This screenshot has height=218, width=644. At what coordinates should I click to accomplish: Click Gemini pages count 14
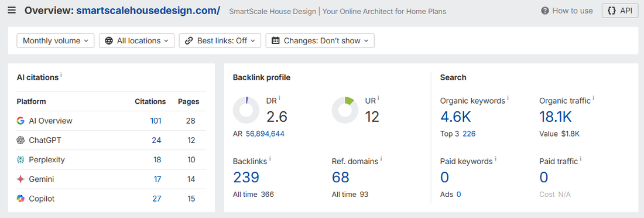[191, 179]
